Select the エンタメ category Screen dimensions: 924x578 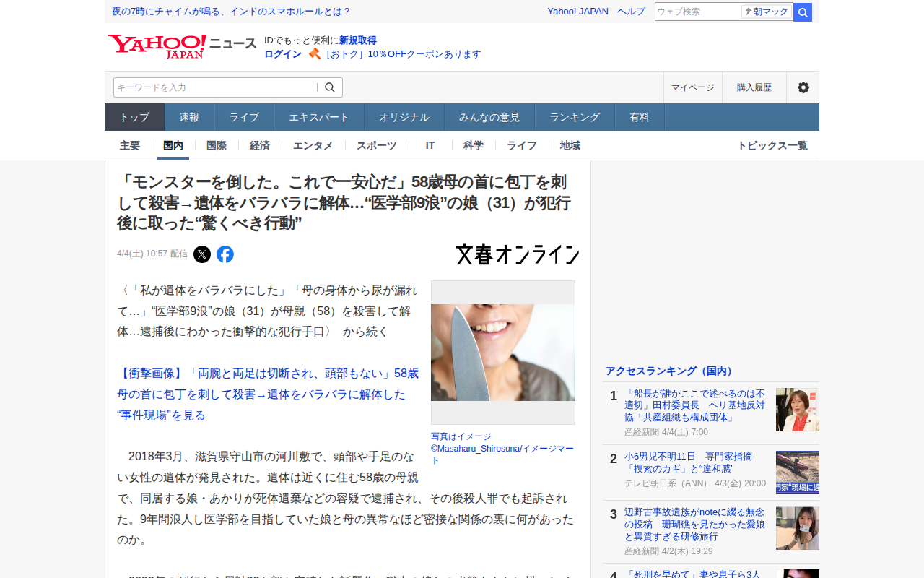tap(313, 145)
